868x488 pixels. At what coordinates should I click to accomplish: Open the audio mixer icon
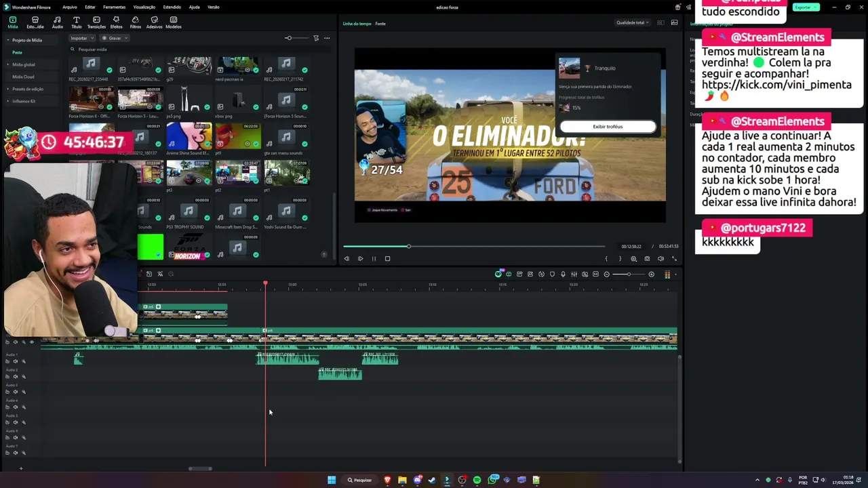coord(574,274)
